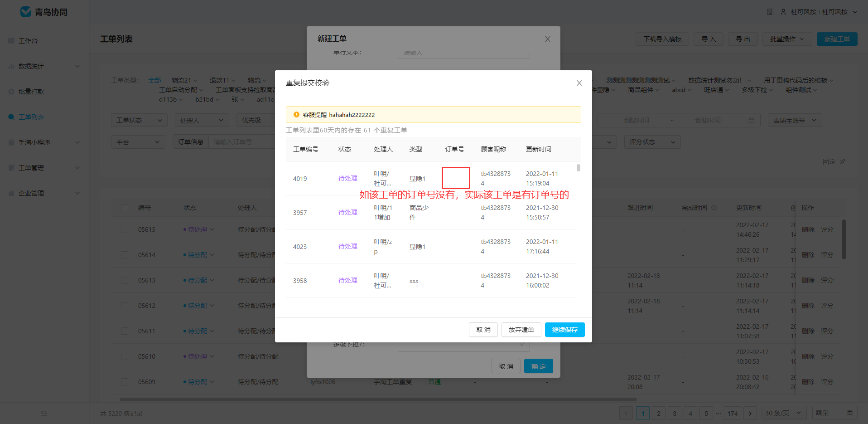
Task: Click the pin icon next to 固定
Action: (842, 161)
